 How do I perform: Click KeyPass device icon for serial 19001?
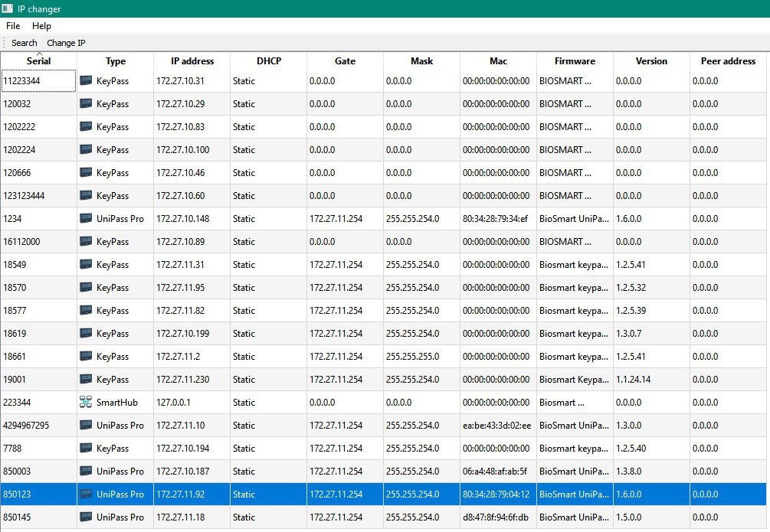click(86, 379)
